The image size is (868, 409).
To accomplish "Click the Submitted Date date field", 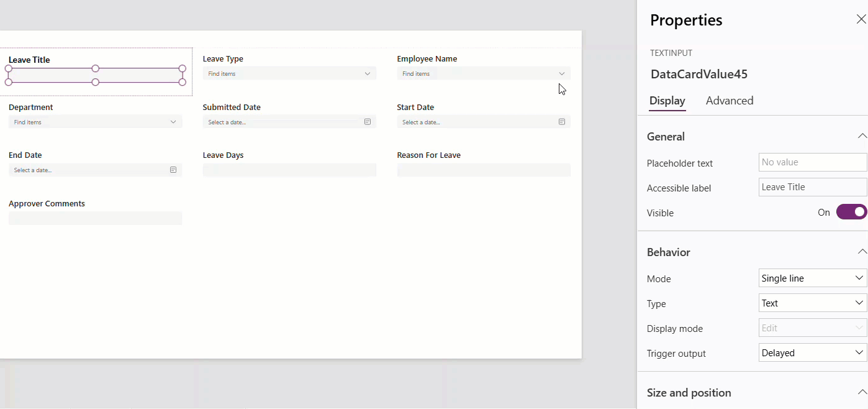I will 289,122.
